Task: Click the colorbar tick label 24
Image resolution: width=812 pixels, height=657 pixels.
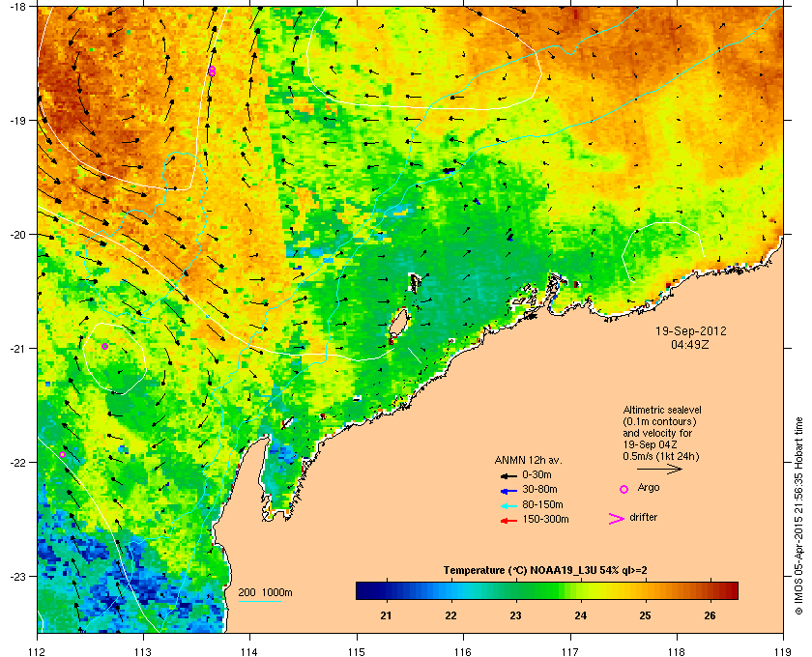Action: [581, 615]
